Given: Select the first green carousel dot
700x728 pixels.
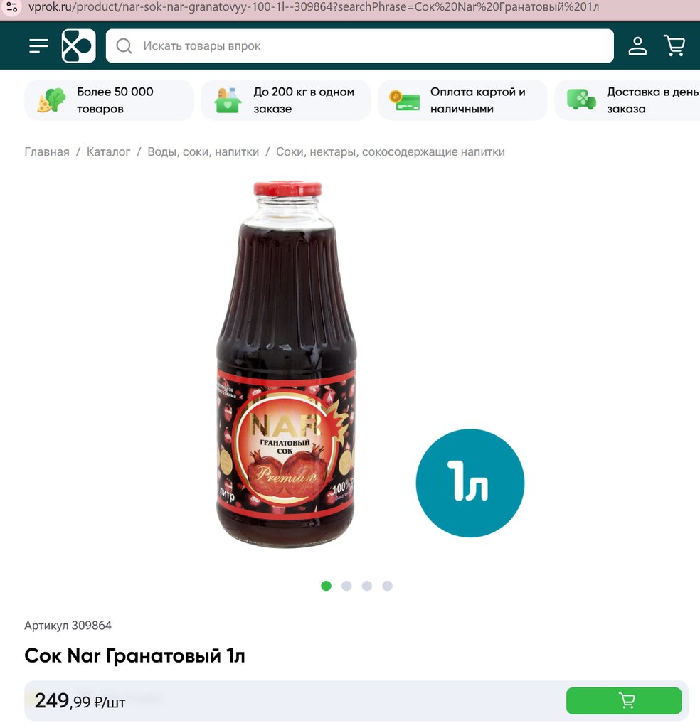Looking at the screenshot, I should point(326,586).
